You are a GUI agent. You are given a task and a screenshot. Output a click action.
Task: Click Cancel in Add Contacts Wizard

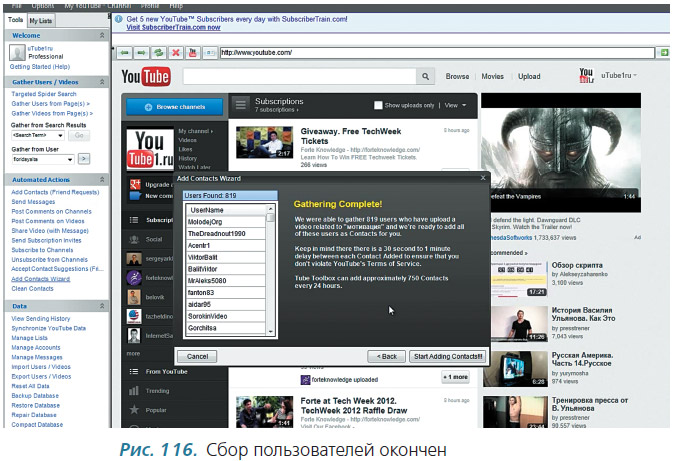click(197, 356)
